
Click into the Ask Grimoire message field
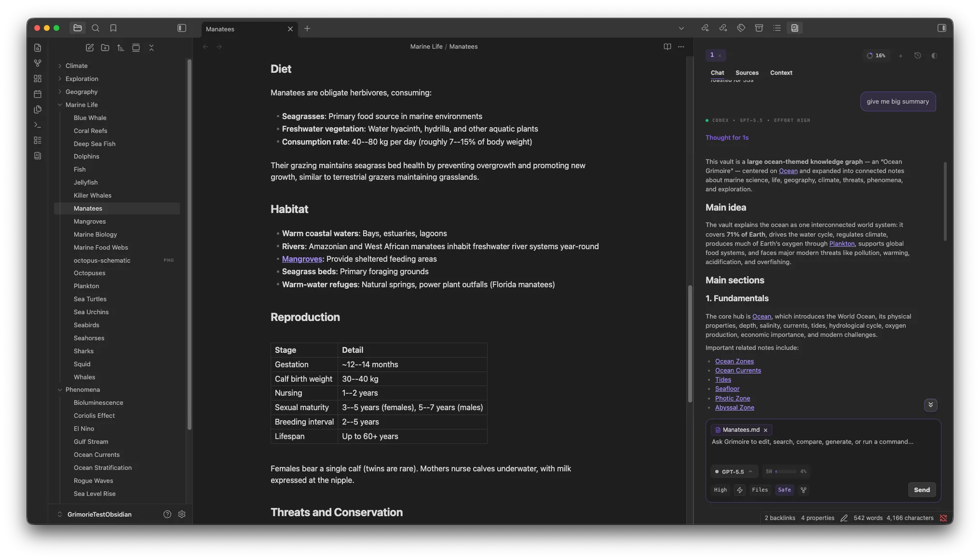point(823,449)
